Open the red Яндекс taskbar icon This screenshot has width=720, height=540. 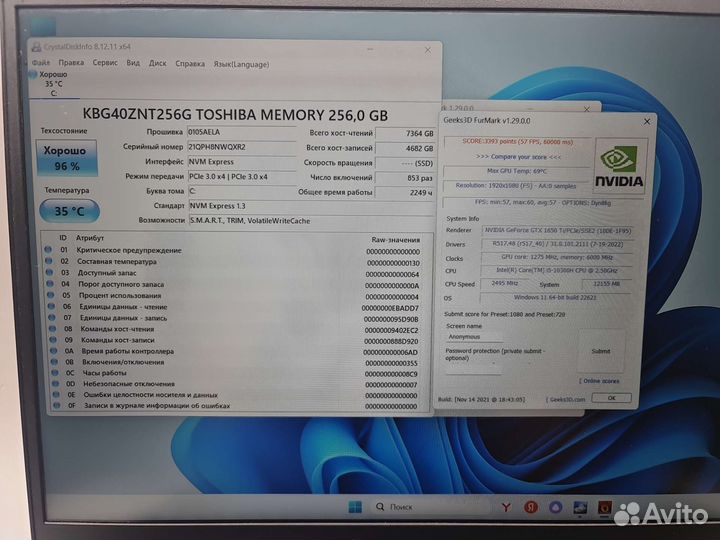(x=531, y=507)
